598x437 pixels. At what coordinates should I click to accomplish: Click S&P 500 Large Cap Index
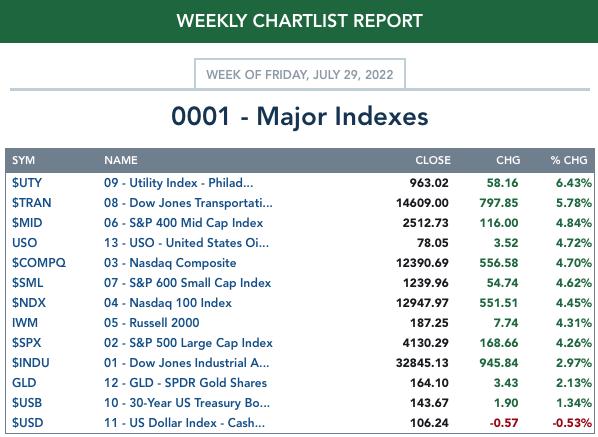(188, 343)
